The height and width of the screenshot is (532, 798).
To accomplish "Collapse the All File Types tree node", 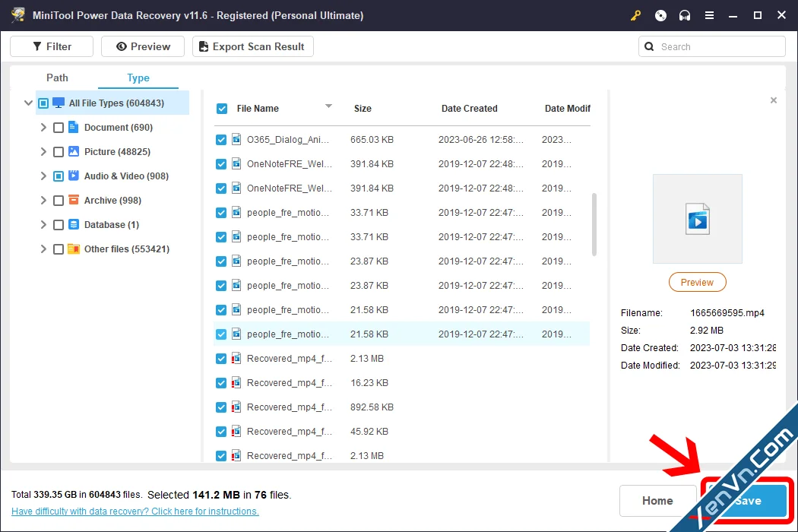I will [28, 103].
